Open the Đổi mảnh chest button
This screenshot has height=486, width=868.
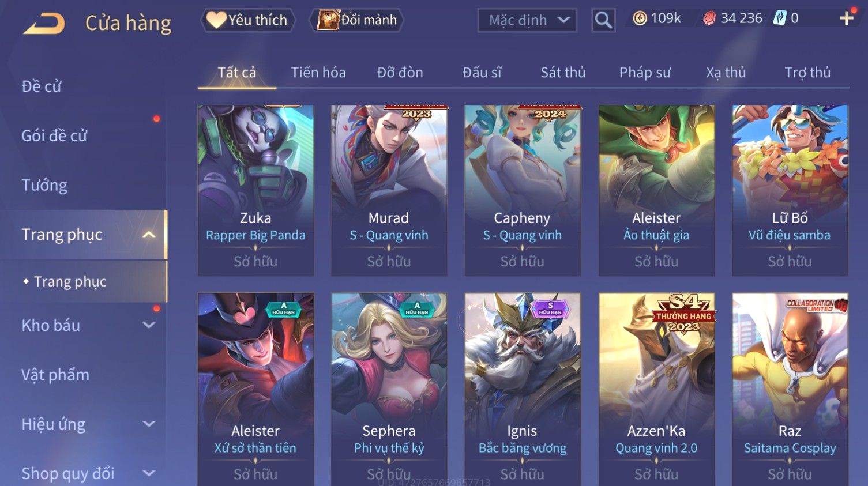pos(357,20)
